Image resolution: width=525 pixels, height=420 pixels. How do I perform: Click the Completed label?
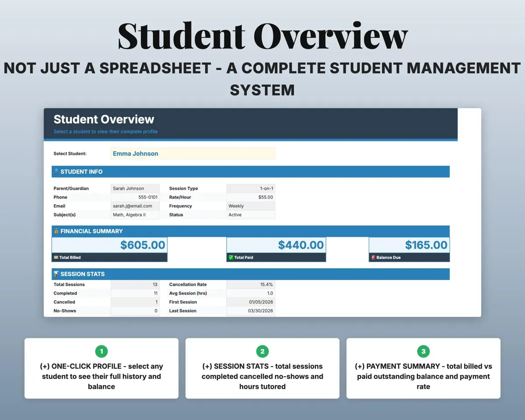point(65,293)
